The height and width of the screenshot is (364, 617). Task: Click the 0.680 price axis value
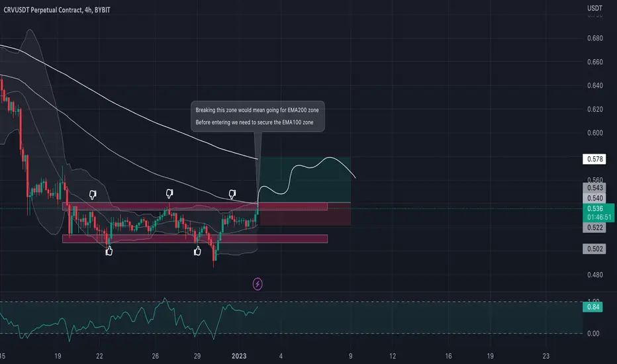pos(594,38)
